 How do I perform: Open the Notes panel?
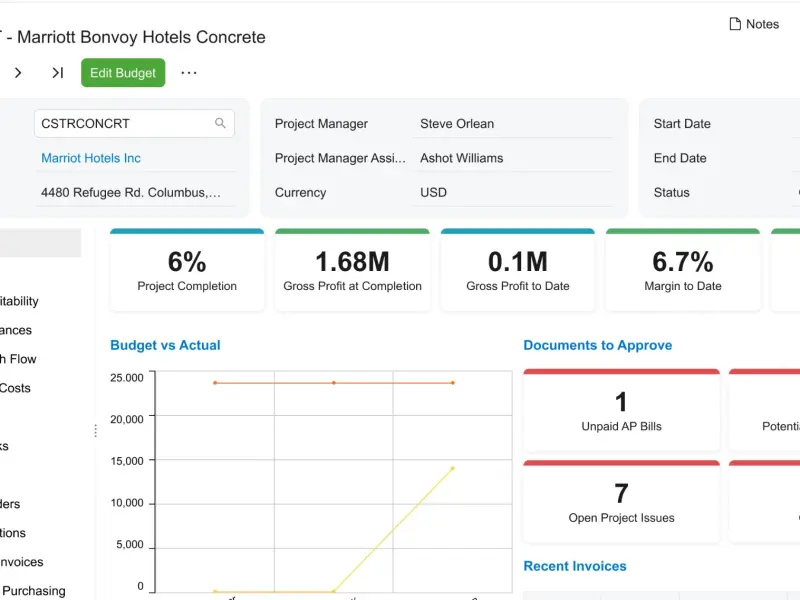pyautogui.click(x=754, y=24)
